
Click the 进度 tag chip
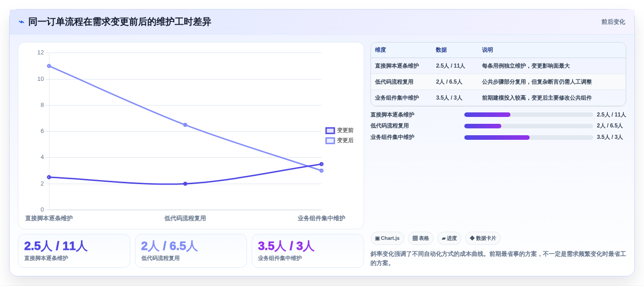[449, 238]
